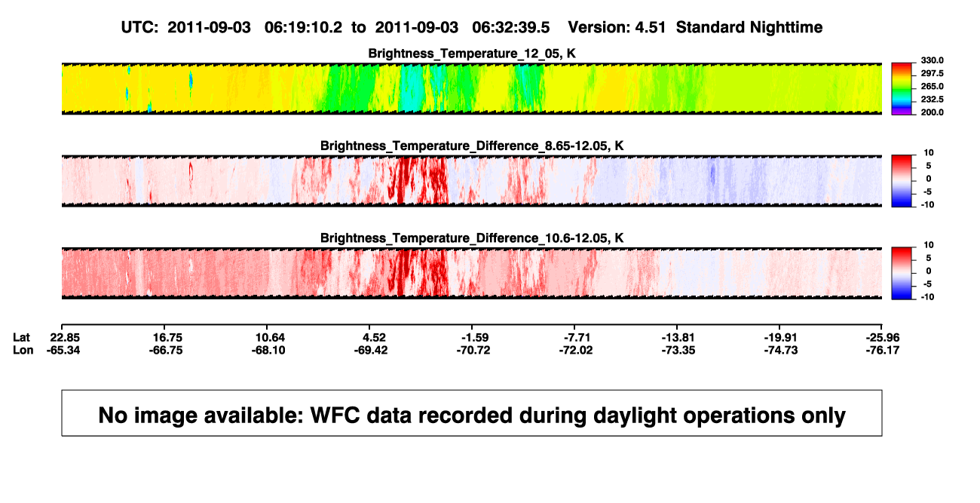Click the 200-330 K rainbow color bar
Image resolution: width=980 pixels, height=503 pixels.
click(902, 88)
